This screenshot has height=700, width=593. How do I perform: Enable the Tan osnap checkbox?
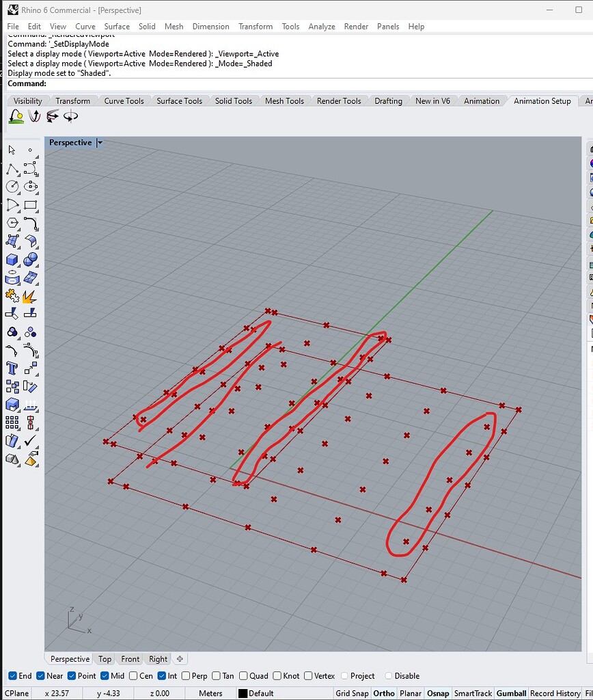217,675
